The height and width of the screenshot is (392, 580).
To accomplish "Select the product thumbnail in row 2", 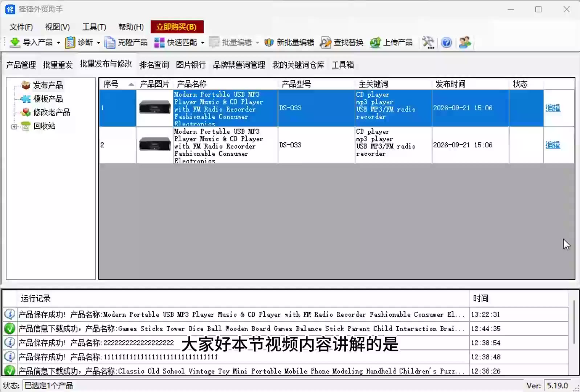I will (x=155, y=145).
